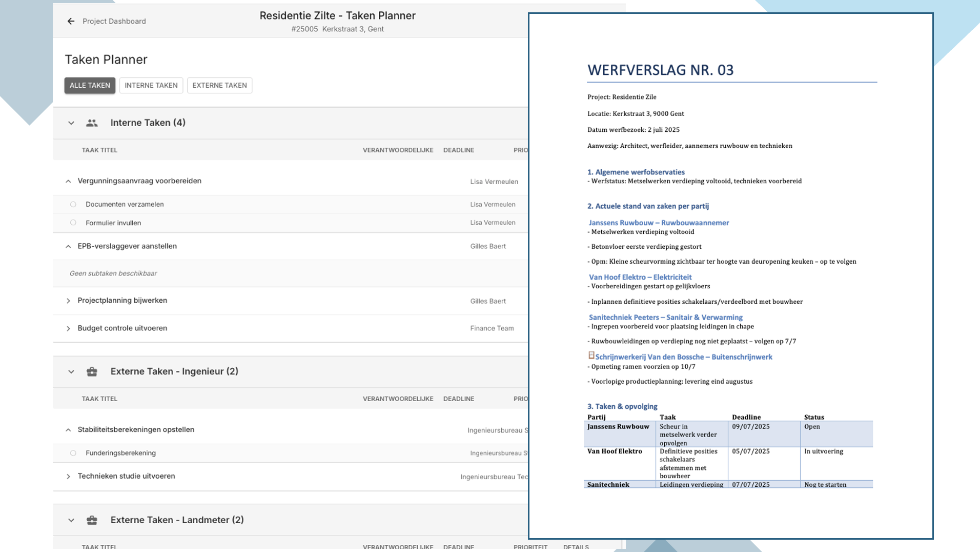Click the people icon beside Interne Taken
The image size is (980, 552).
coord(92,123)
